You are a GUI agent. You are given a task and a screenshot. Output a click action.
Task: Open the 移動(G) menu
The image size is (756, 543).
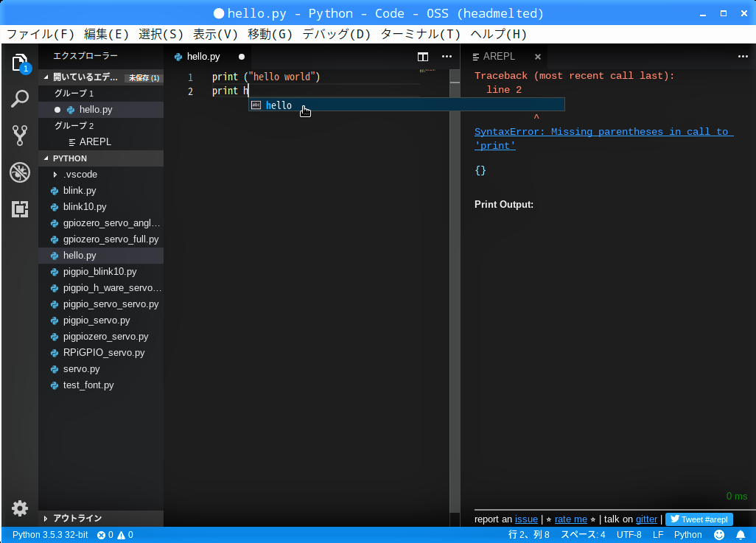pos(270,34)
